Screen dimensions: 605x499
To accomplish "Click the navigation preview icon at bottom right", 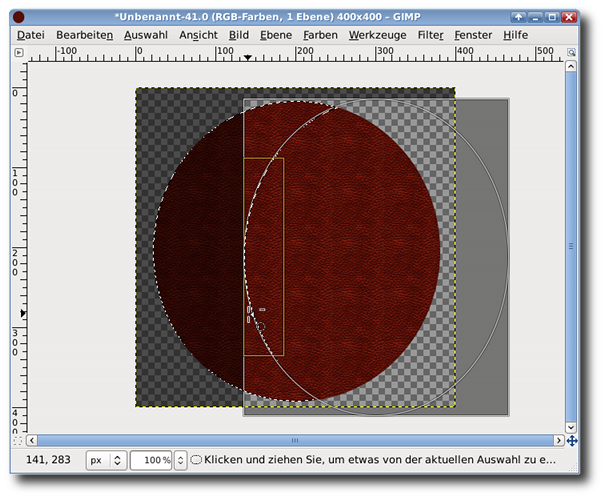I will 571,440.
